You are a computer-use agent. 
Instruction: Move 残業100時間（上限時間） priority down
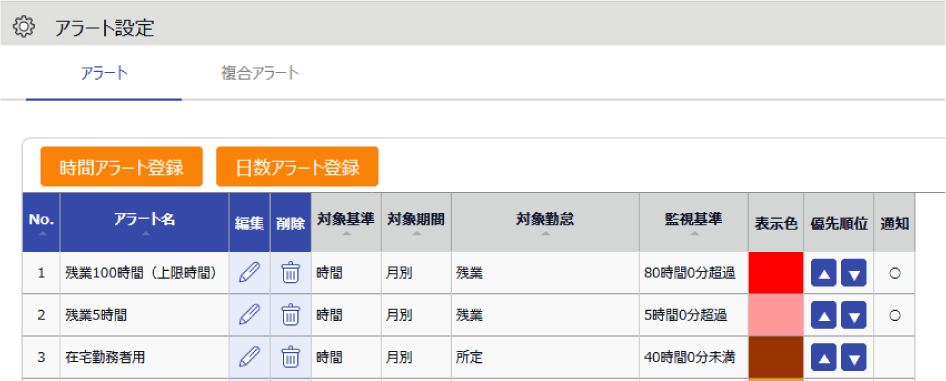[x=854, y=273]
